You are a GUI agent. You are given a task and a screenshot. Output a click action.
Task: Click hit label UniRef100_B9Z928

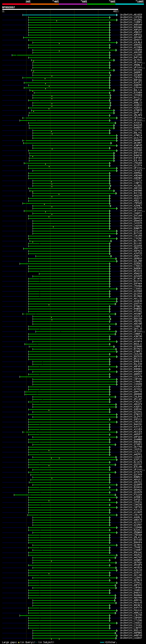point(131,357)
